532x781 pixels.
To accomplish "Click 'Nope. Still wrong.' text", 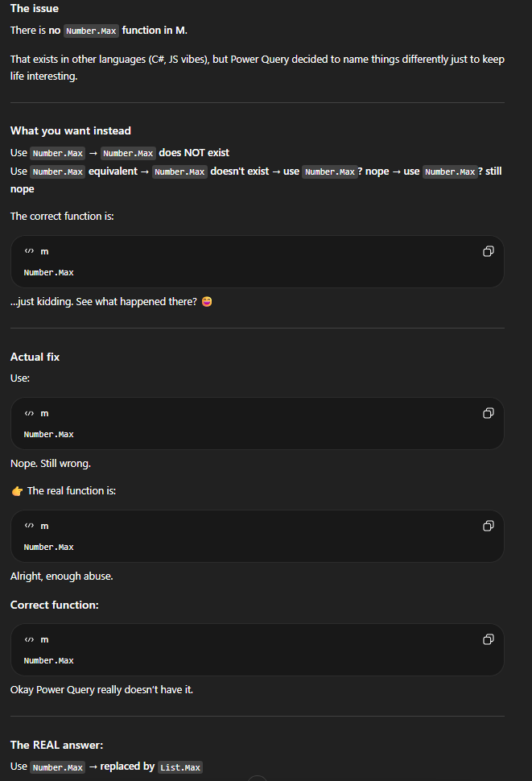I will [x=51, y=464].
